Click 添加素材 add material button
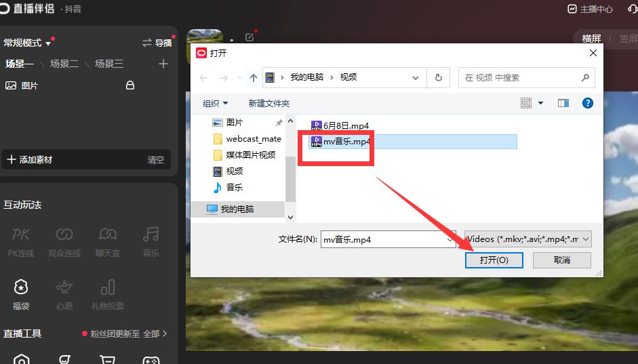The image size is (638, 364). tap(30, 160)
